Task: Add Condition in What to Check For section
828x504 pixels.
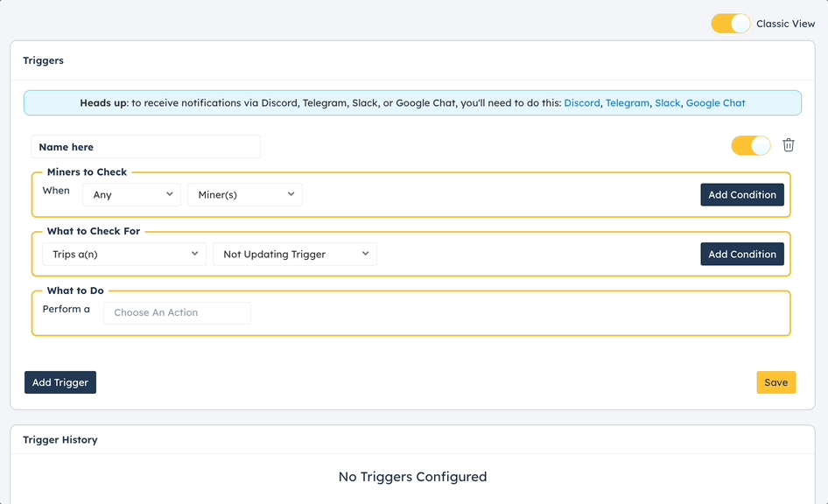Action: click(x=742, y=254)
